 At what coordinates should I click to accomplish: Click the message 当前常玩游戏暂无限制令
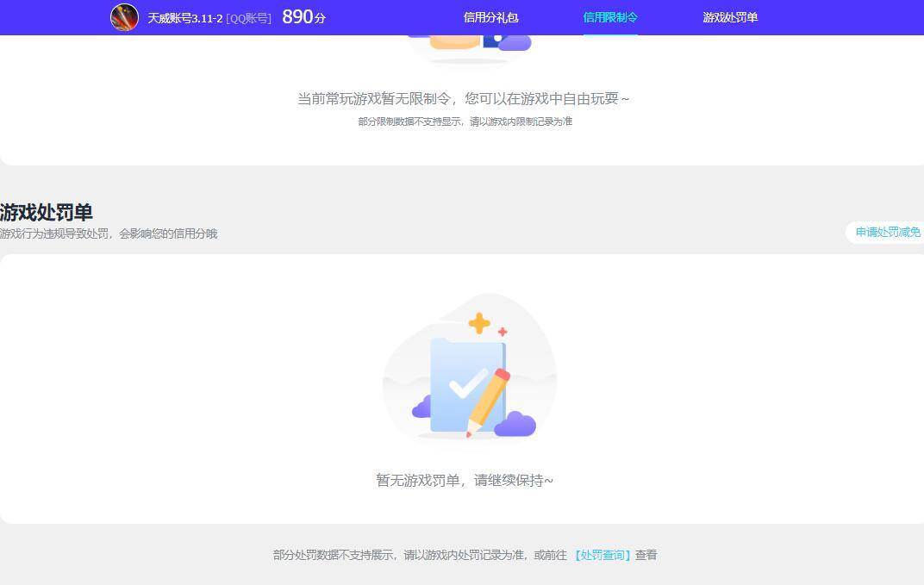click(x=462, y=98)
